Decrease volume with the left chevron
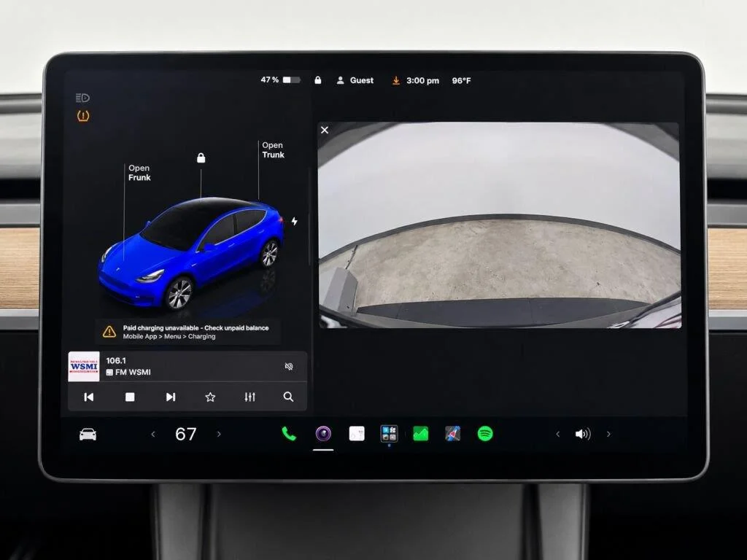This screenshot has height=560, width=747. [557, 435]
